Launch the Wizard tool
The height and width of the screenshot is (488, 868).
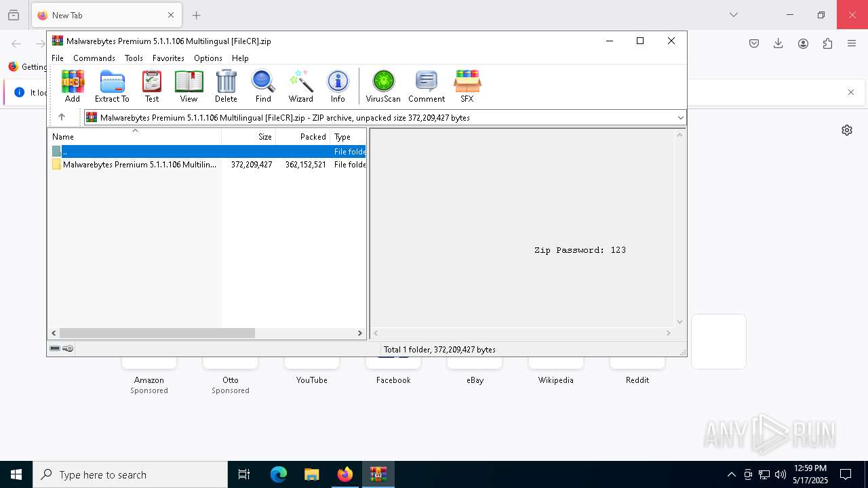(x=301, y=86)
